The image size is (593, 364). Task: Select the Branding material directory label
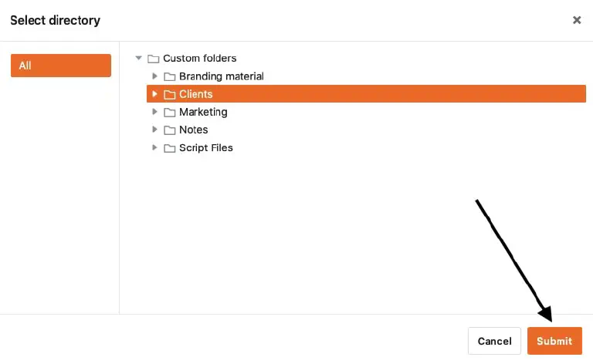tap(222, 76)
